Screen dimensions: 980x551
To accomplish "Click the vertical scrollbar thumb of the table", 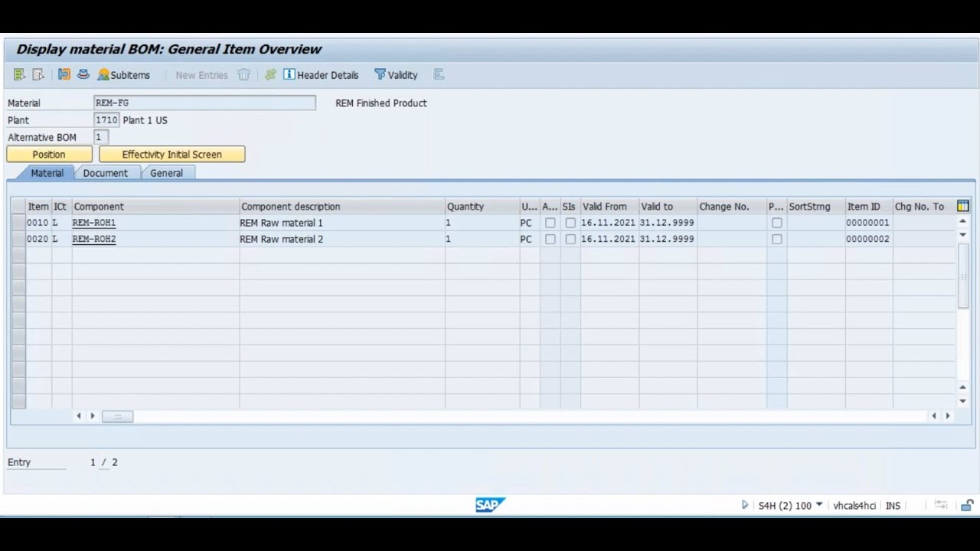I will tap(963, 276).
